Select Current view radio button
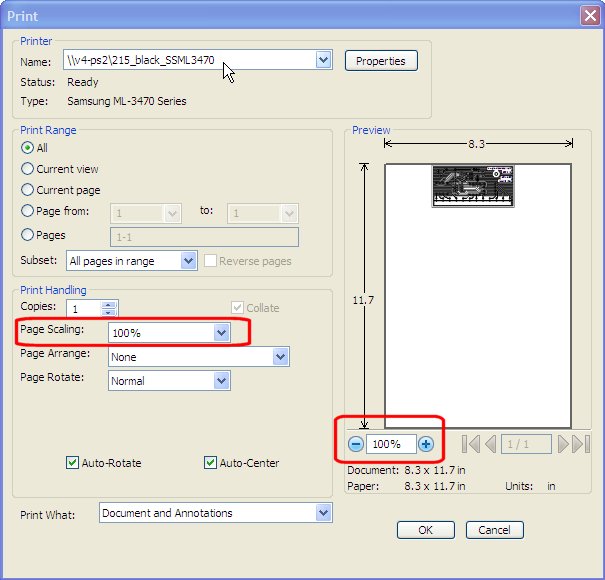605x580 pixels. pyautogui.click(x=28, y=169)
